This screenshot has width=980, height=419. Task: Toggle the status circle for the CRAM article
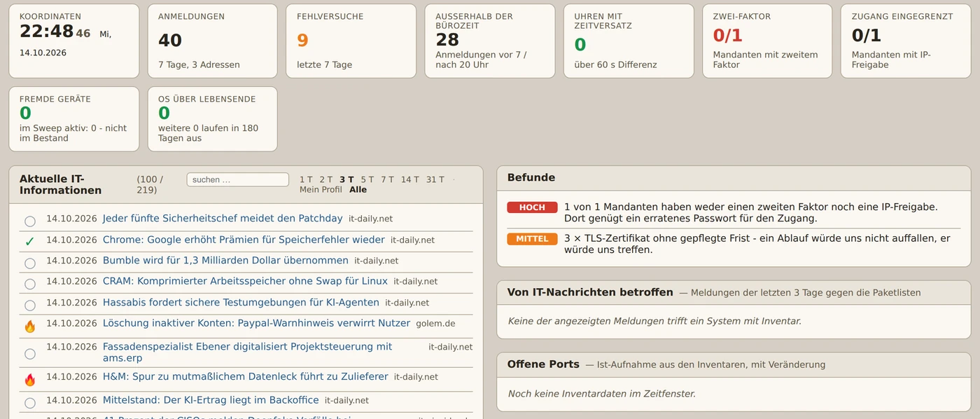tap(30, 284)
